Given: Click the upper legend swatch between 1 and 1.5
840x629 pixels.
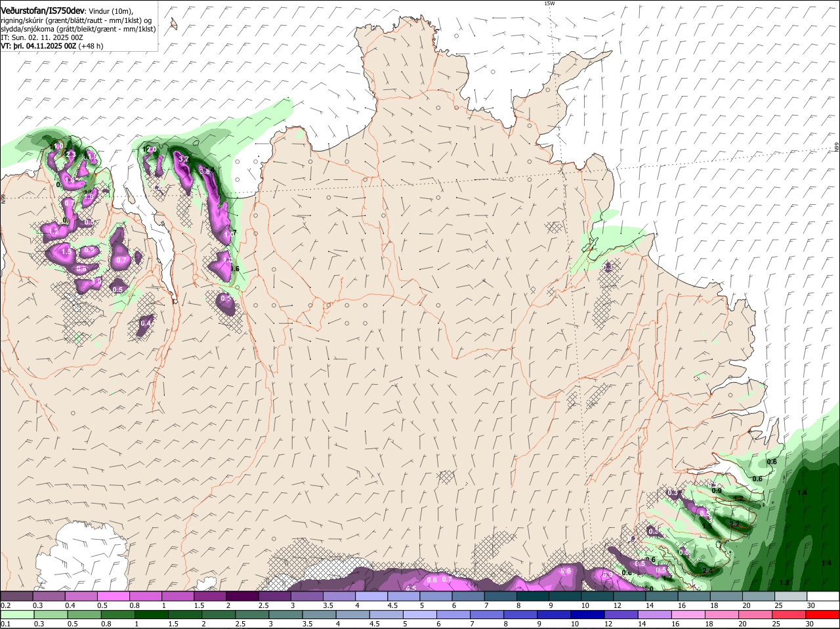Looking at the screenshot, I should pyautogui.click(x=177, y=596).
